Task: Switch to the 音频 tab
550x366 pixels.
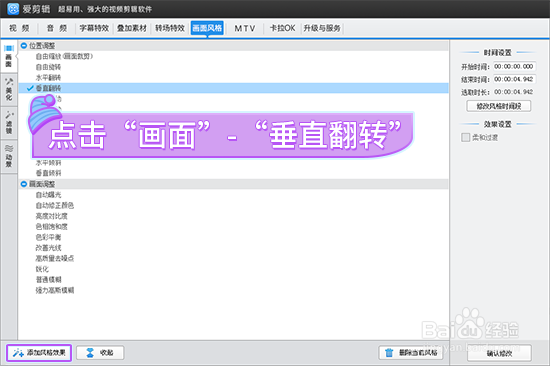Action: tap(57, 28)
